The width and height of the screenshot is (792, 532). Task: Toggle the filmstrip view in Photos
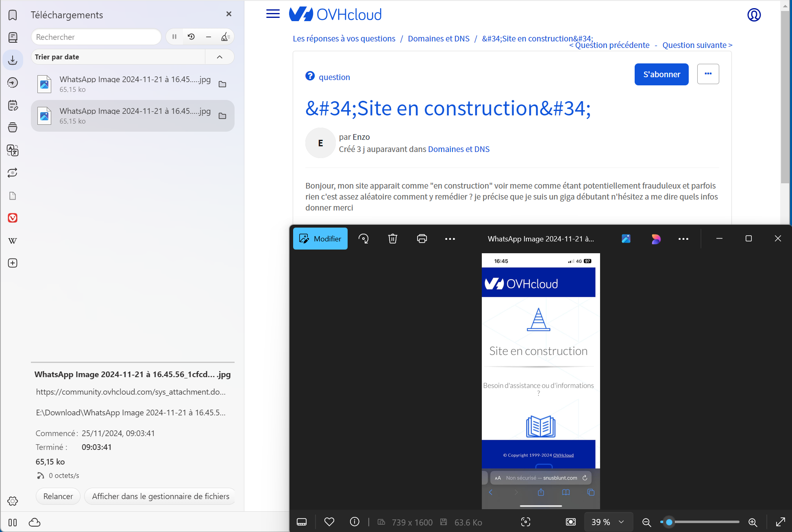click(x=302, y=522)
